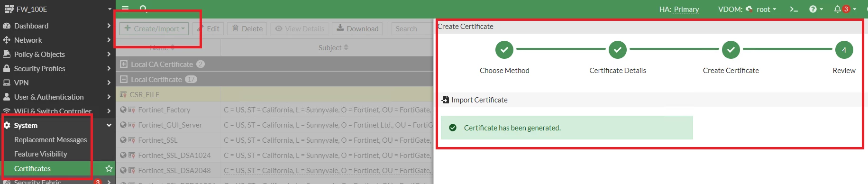Click the Security Profiles lock icon
The width and height of the screenshot is (868, 184).
pyautogui.click(x=7, y=68)
